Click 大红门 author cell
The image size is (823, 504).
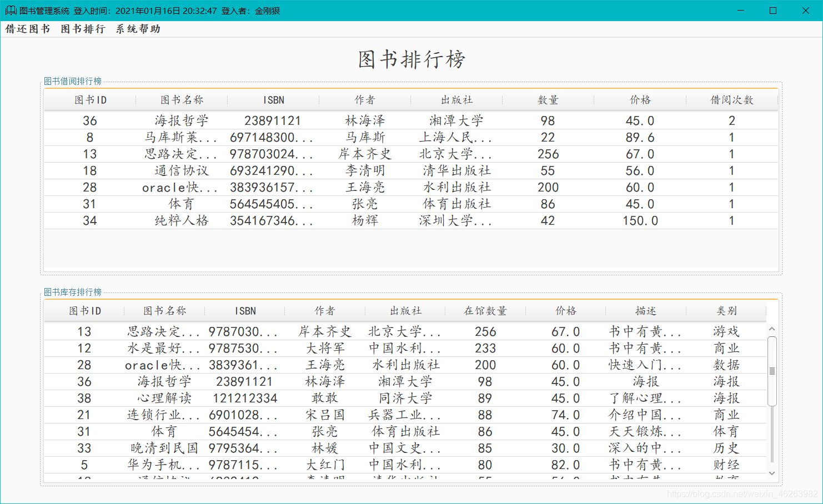click(325, 465)
